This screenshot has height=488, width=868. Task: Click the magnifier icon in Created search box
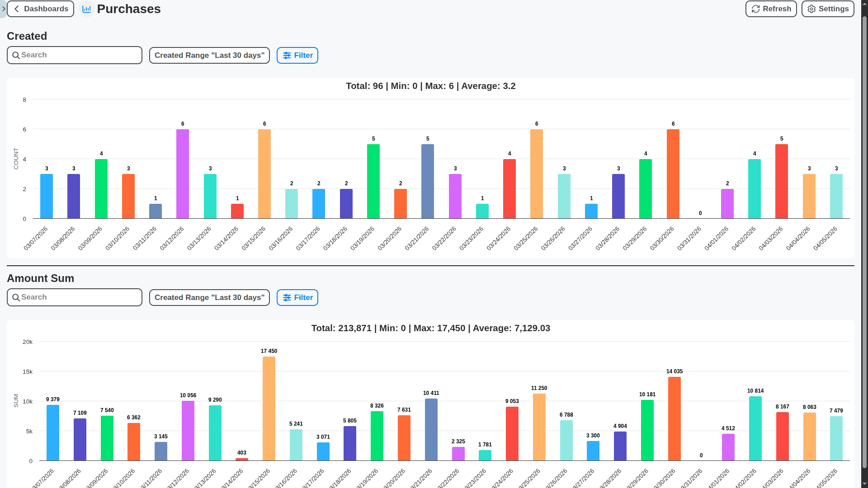pyautogui.click(x=16, y=55)
